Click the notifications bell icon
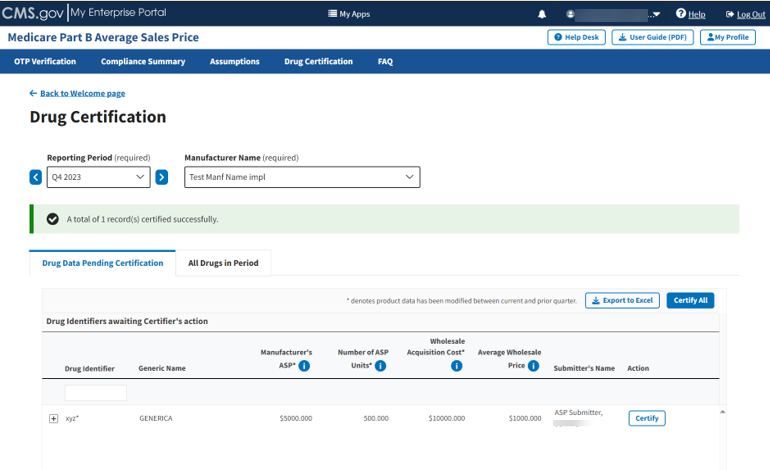Image resolution: width=770 pixels, height=470 pixels. [542, 14]
